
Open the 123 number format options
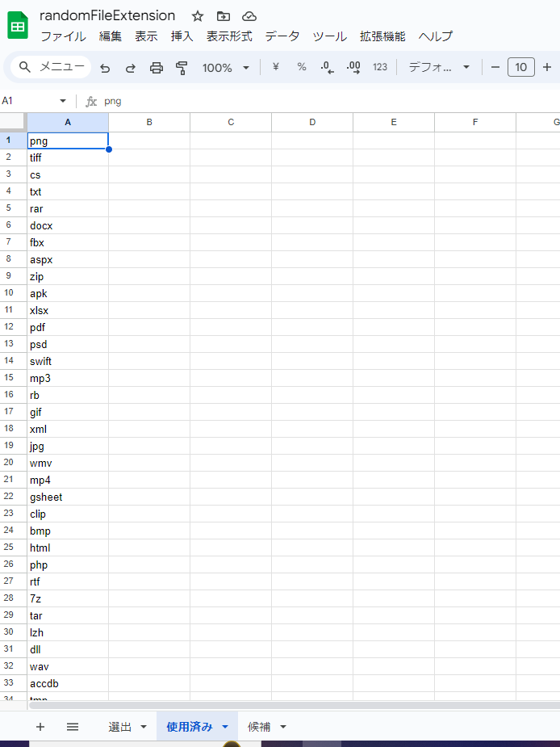[x=380, y=67]
